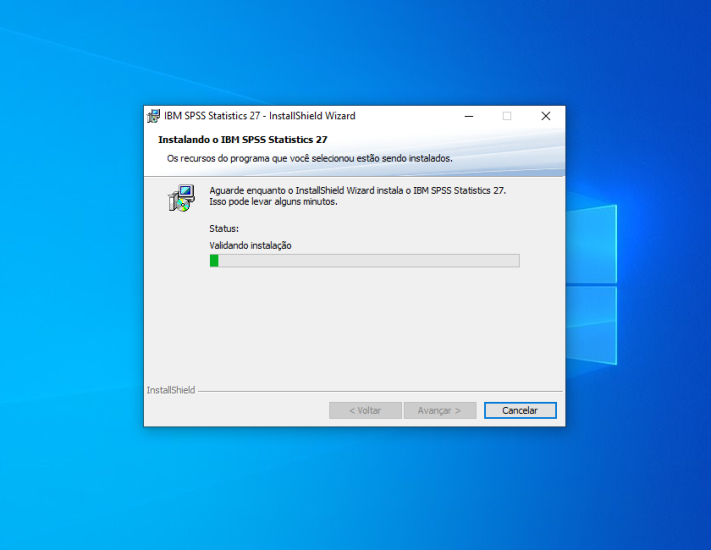Click the 'Os recursos do programa' subtitle text
711x550 pixels.
tap(310, 158)
